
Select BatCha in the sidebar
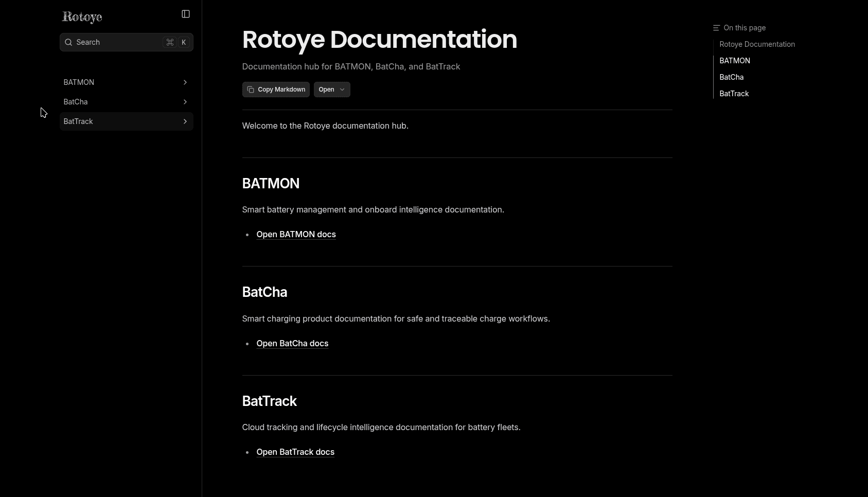click(x=127, y=102)
